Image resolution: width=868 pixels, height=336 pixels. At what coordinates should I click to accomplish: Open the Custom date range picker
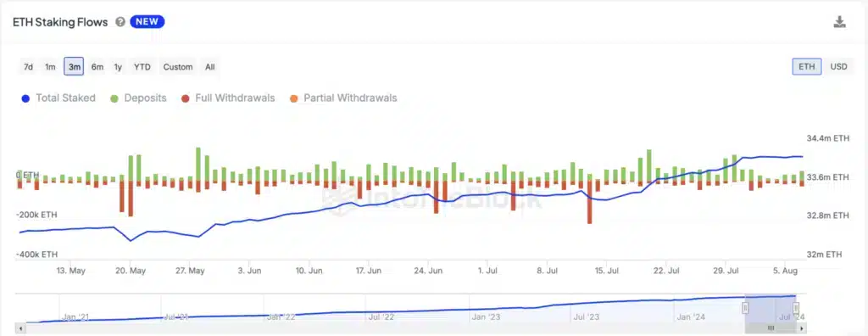178,67
